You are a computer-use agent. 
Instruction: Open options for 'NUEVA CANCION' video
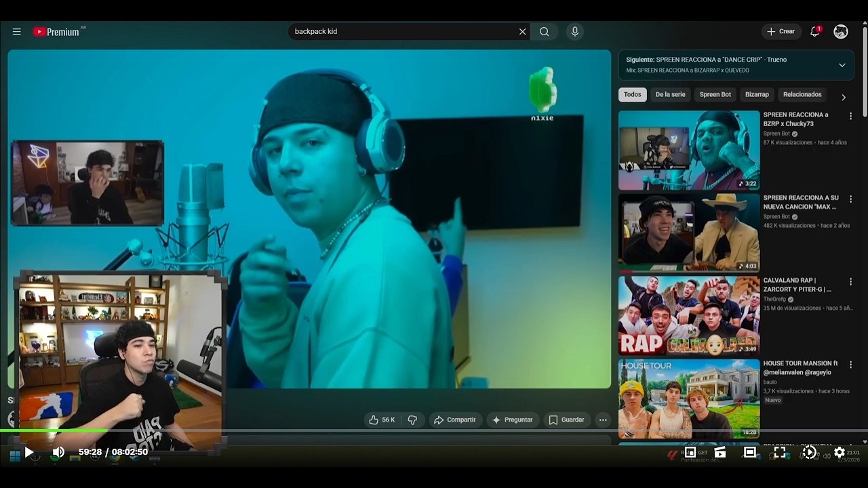850,199
